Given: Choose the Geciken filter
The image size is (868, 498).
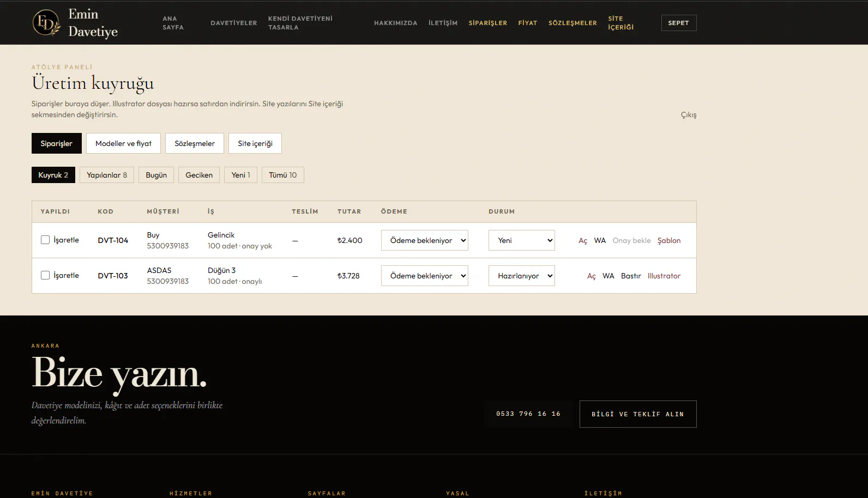Looking at the screenshot, I should (x=199, y=175).
